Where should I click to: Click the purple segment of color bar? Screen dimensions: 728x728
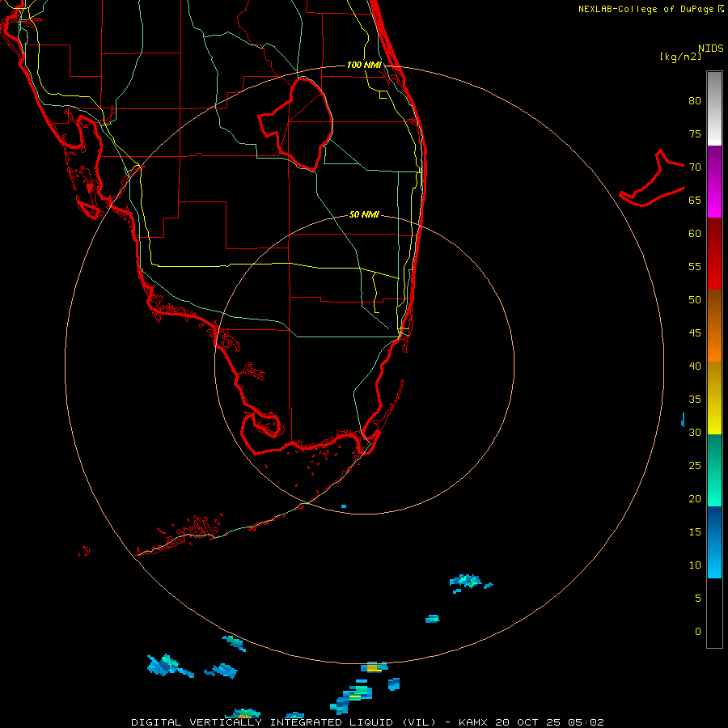(x=714, y=181)
